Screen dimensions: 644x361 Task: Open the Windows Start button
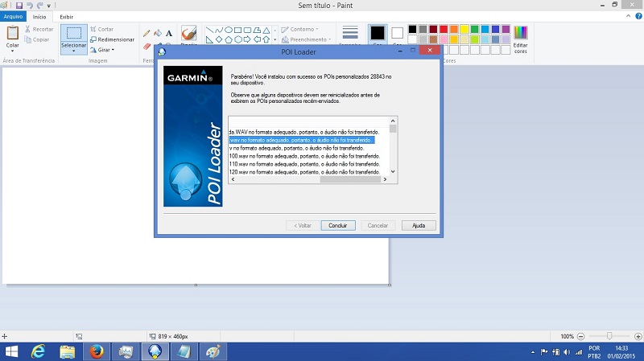[11, 351]
